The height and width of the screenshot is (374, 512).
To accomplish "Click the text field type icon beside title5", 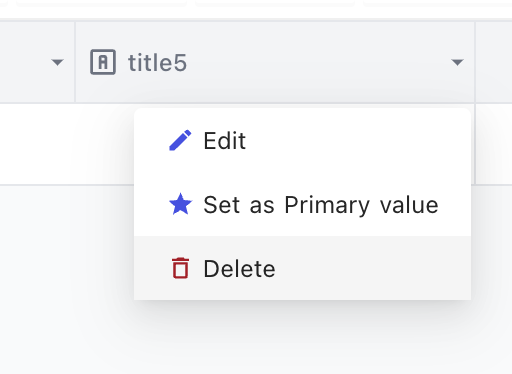I will (103, 62).
